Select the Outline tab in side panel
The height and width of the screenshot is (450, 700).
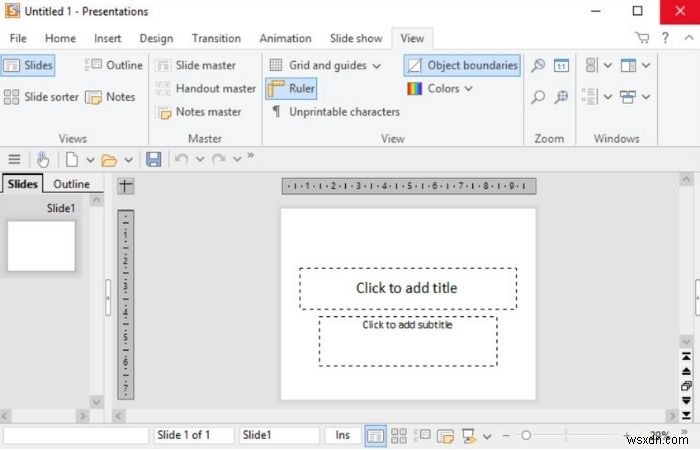(71, 184)
